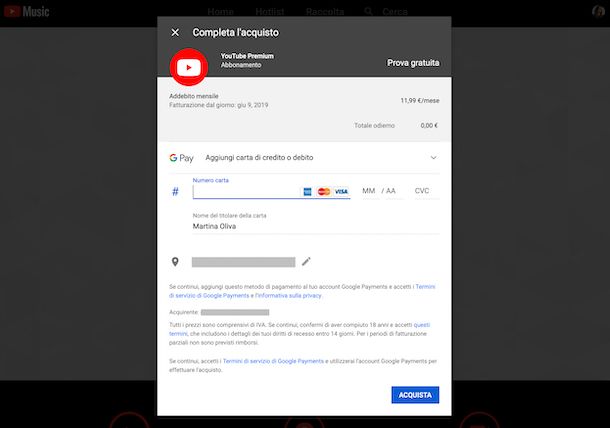Click the 'Addebito mensile' text
Screen dimensions: 610x428
pos(194,96)
